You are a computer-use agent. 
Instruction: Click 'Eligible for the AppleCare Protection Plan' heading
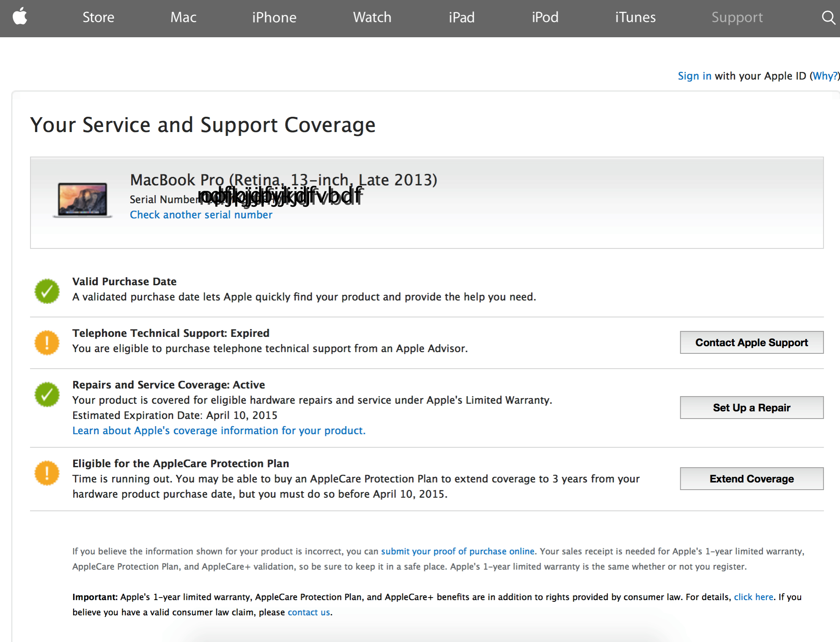coord(181,463)
